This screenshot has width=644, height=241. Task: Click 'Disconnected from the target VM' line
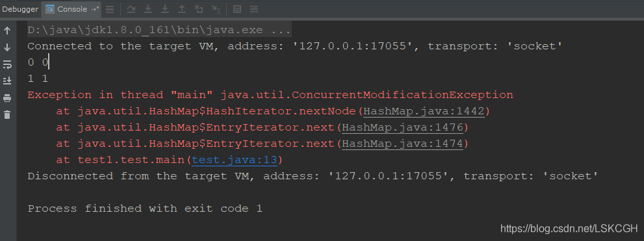[x=313, y=176]
